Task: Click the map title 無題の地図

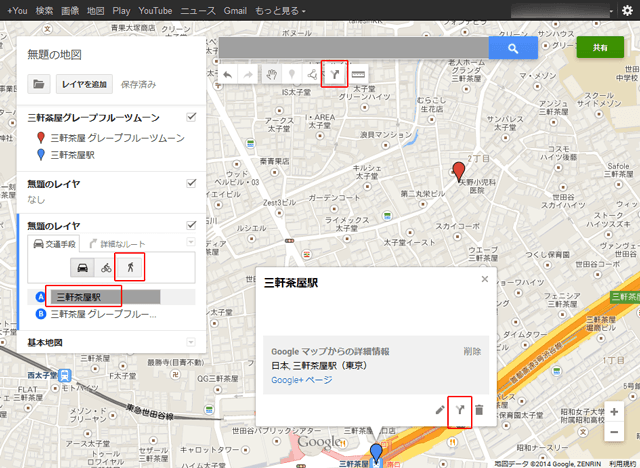Action: 54,54
